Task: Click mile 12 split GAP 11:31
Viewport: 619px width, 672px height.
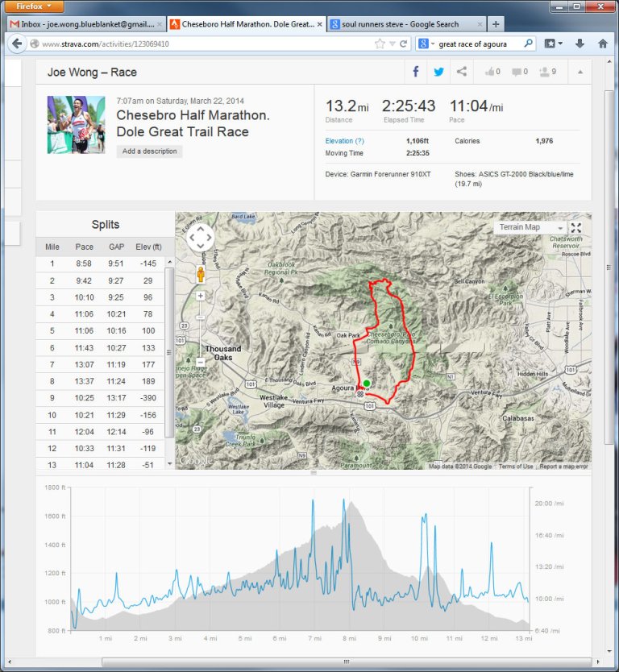Action: click(116, 449)
